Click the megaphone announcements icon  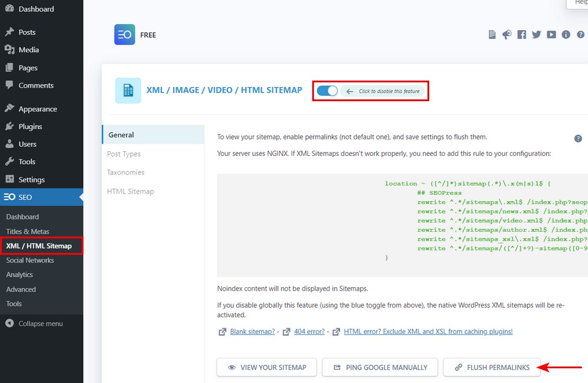tap(507, 35)
